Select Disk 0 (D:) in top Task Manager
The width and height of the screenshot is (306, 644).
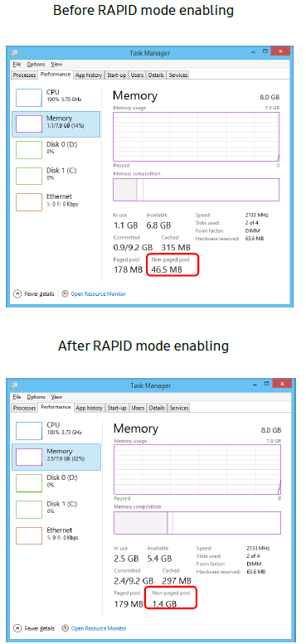56,149
